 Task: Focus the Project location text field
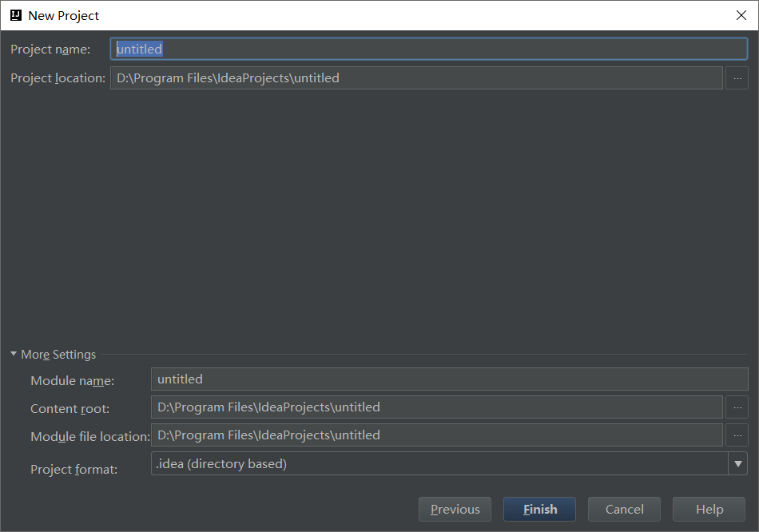(415, 78)
